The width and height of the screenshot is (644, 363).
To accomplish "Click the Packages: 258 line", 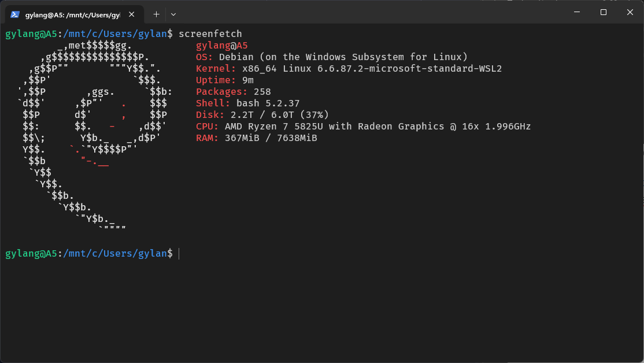I will point(233,92).
